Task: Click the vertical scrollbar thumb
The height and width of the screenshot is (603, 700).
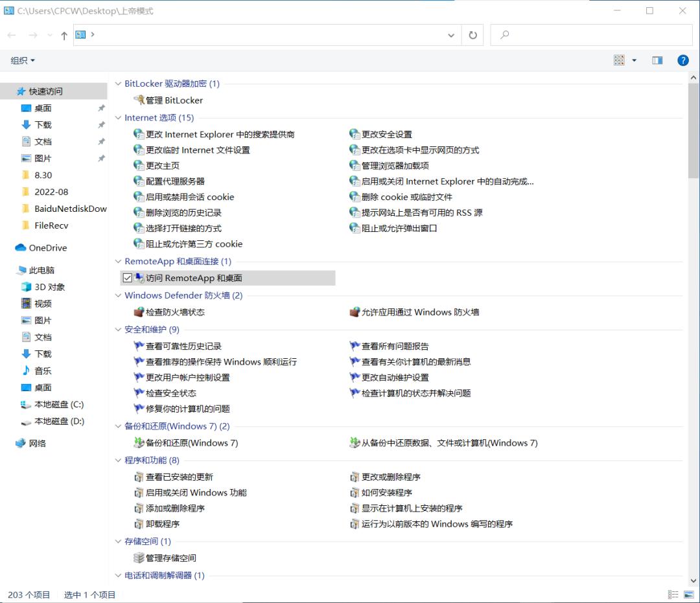Action: [694, 131]
